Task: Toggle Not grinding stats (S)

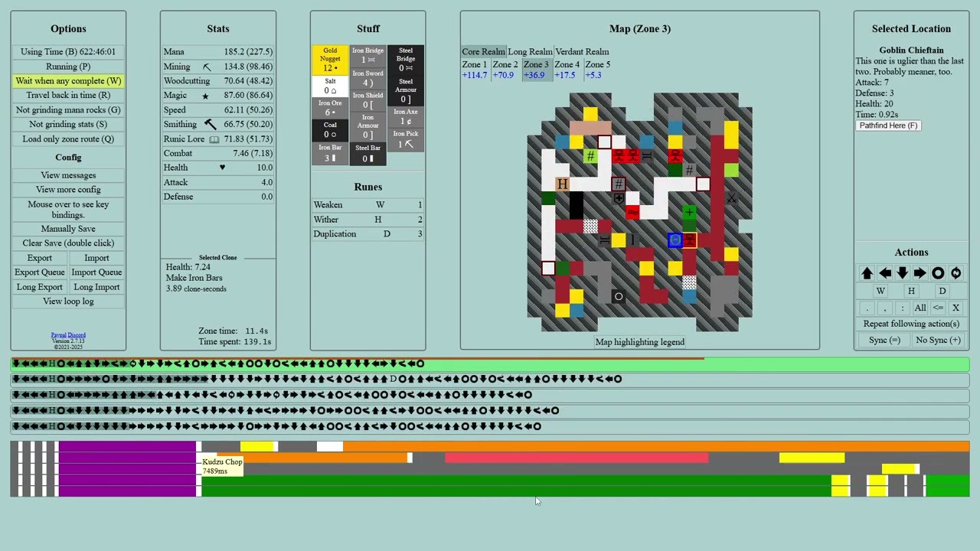Action: pos(68,125)
